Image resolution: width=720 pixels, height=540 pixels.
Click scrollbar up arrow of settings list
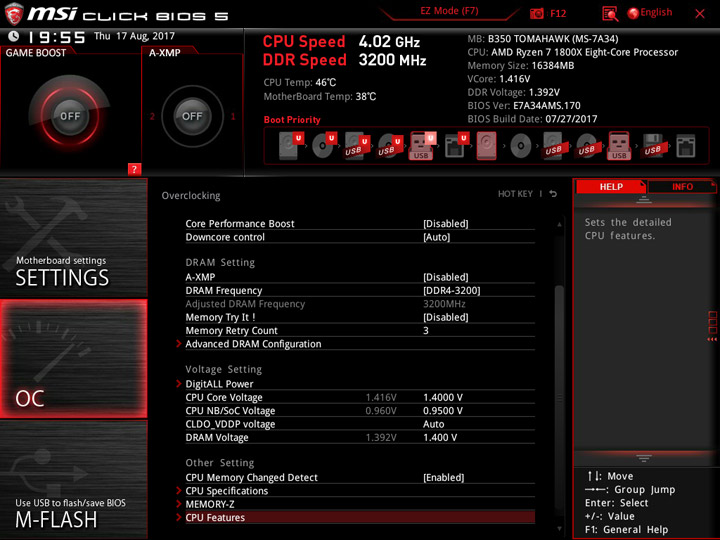click(x=559, y=225)
